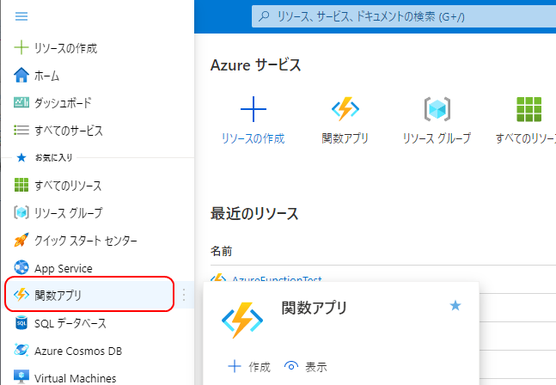Open the three-dot menu beside 関数アプリ
This screenshot has width=556, height=385.
(184, 295)
